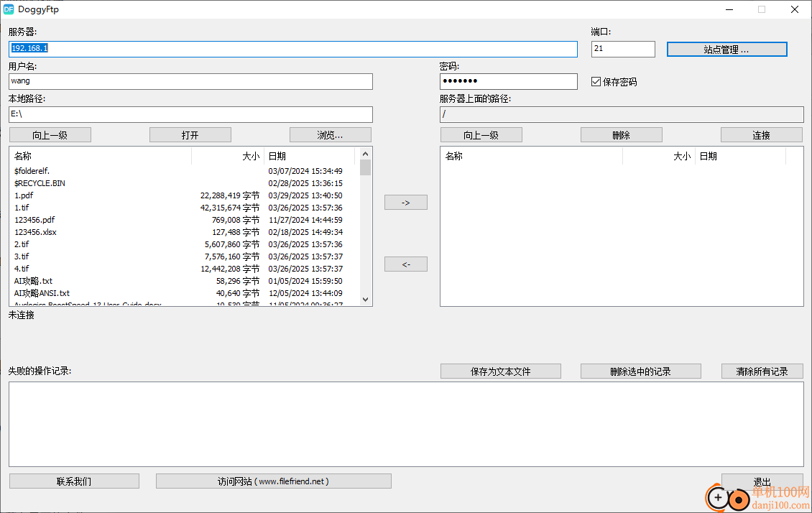Select 3.tif in local list
Viewport: 812px width, 513px height.
pyautogui.click(x=22, y=256)
